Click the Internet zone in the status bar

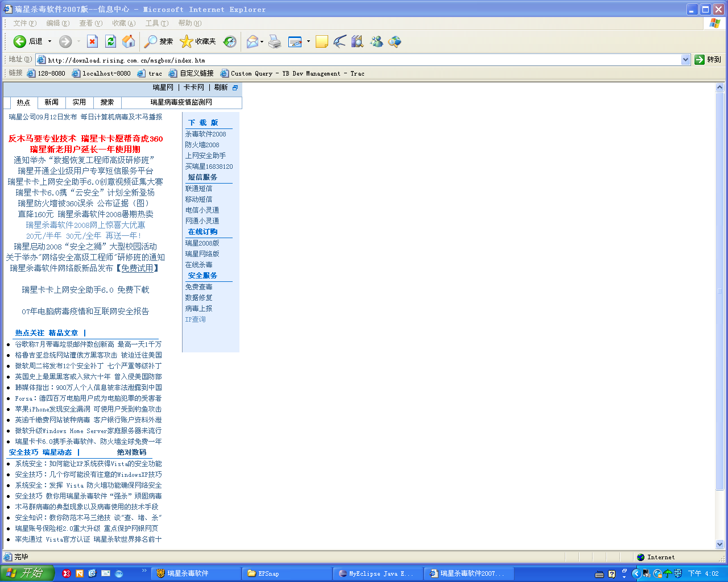click(656, 557)
